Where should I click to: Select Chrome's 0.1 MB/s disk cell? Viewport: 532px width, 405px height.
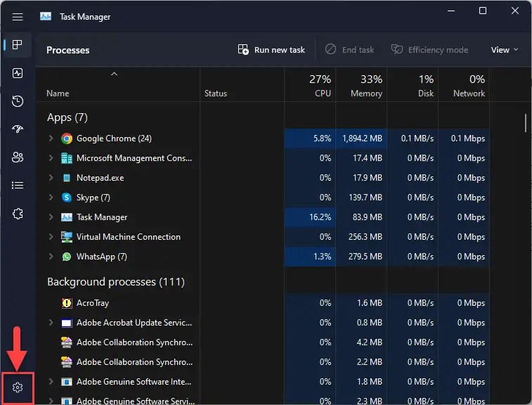413,139
